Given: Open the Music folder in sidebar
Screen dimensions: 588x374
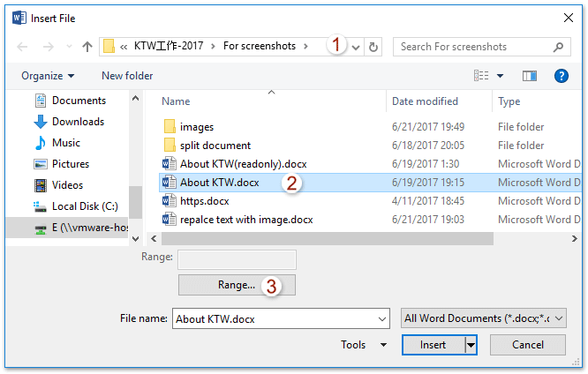Looking at the screenshot, I should pyautogui.click(x=65, y=143).
